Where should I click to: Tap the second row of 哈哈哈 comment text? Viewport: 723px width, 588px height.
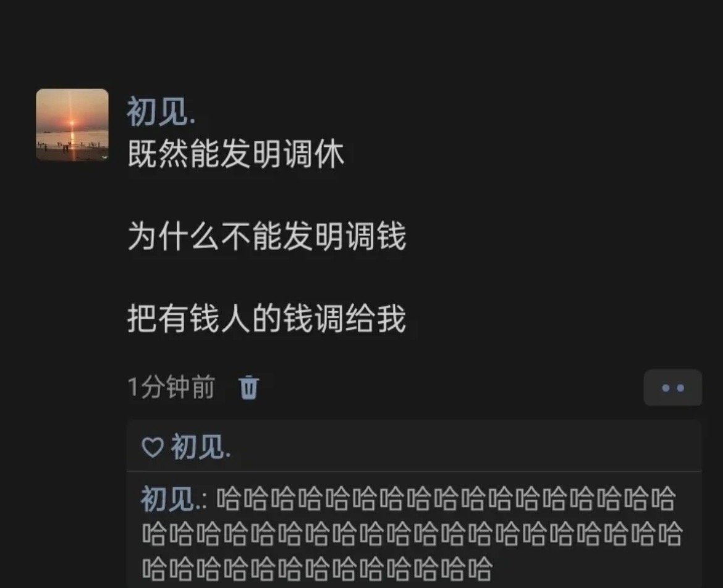pos(412,534)
